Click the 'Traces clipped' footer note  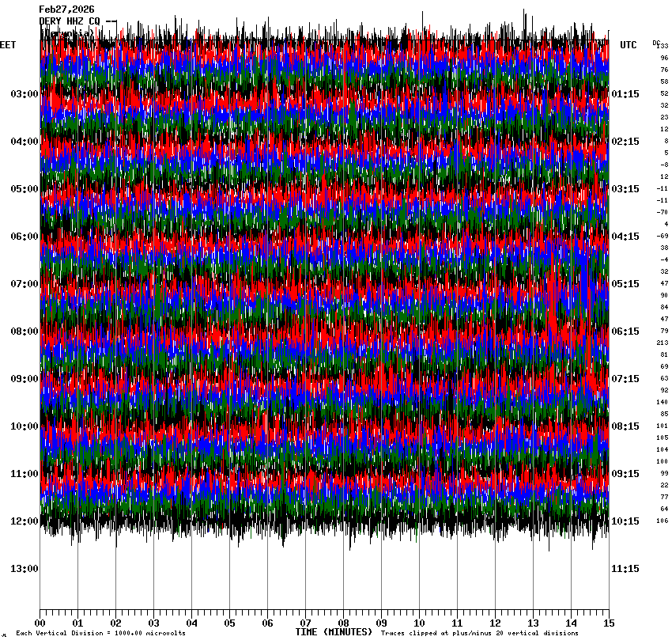[x=479, y=634]
